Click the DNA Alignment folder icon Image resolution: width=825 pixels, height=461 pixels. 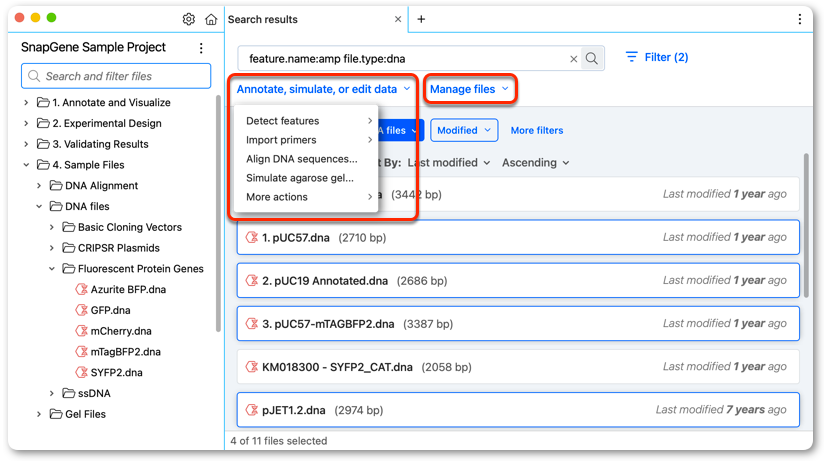(x=56, y=185)
